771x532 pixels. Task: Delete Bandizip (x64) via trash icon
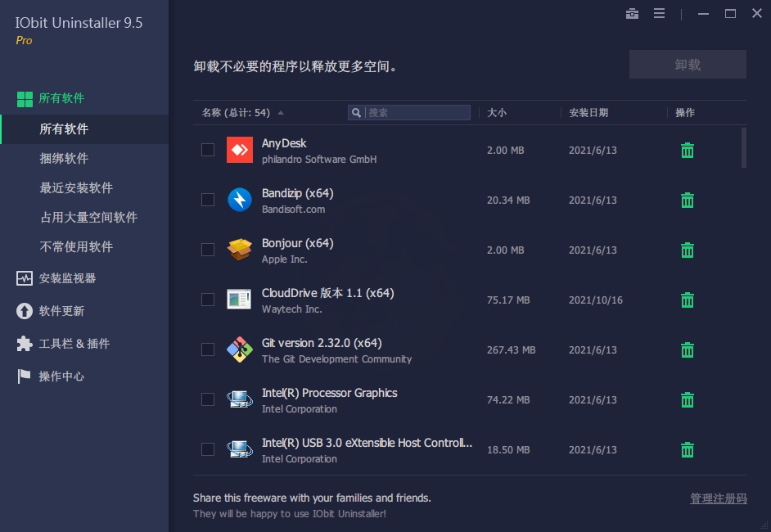pos(688,201)
